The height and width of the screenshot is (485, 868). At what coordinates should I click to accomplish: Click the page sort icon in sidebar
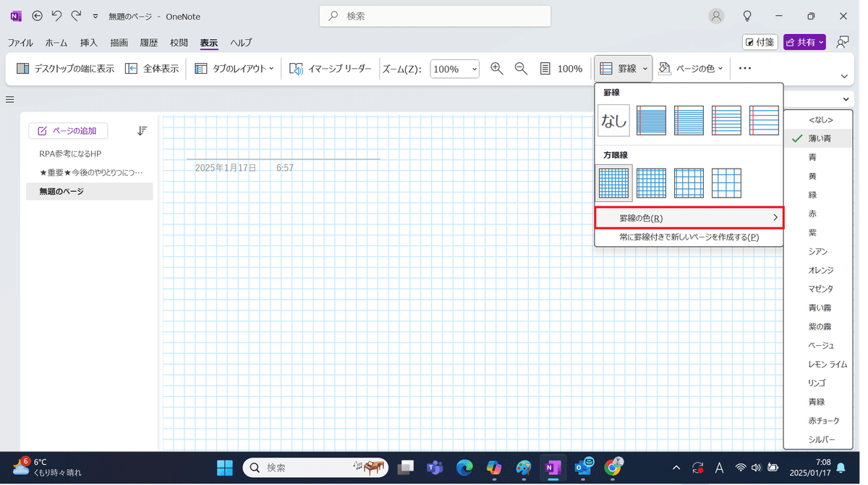coord(142,130)
